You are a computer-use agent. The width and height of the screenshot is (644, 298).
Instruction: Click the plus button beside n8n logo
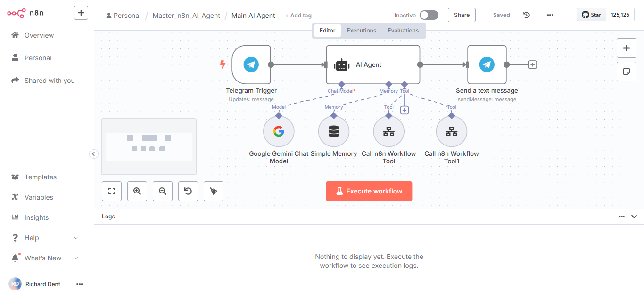(x=81, y=13)
